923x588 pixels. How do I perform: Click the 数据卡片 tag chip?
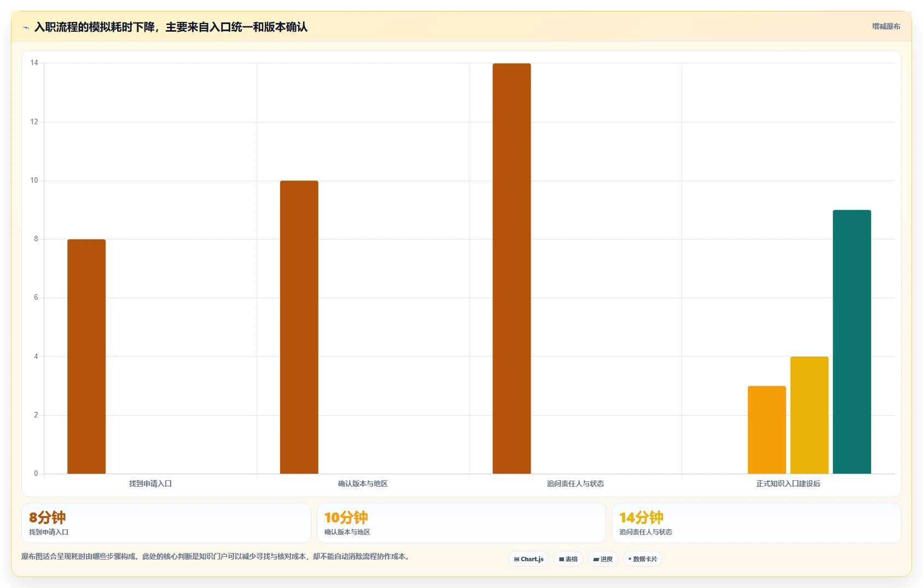[642, 559]
